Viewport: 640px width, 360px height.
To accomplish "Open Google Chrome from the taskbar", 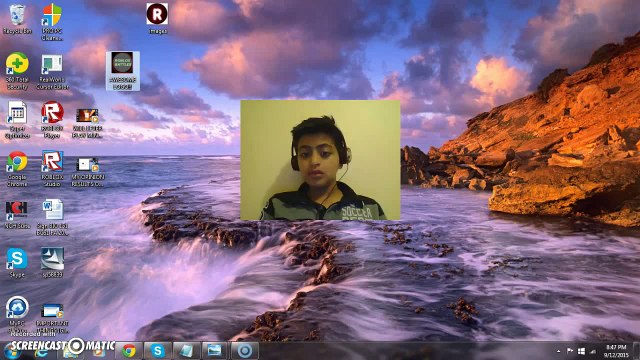I will (x=129, y=351).
